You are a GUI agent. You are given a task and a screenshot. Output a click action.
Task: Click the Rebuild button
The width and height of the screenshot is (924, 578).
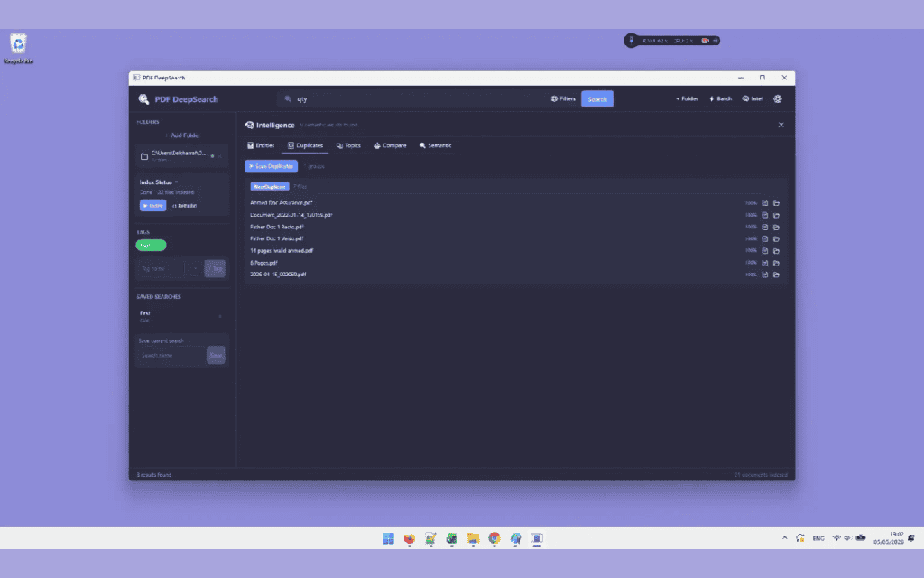(184, 206)
